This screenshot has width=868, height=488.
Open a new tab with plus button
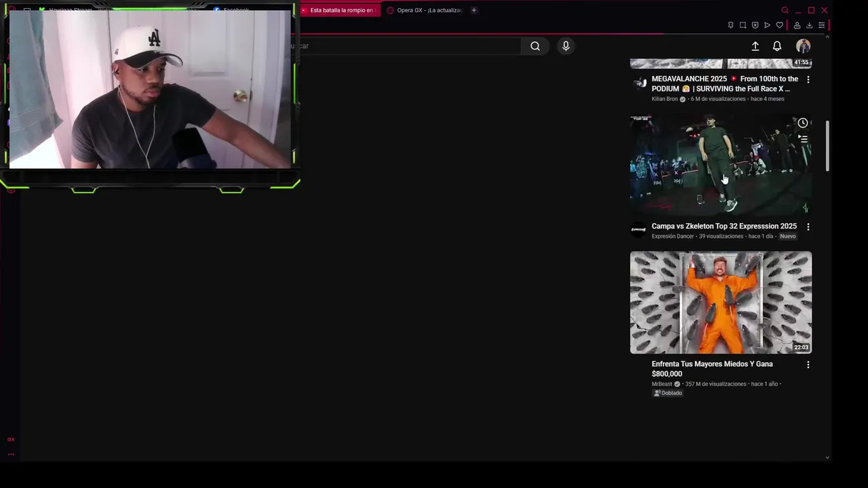pyautogui.click(x=473, y=10)
